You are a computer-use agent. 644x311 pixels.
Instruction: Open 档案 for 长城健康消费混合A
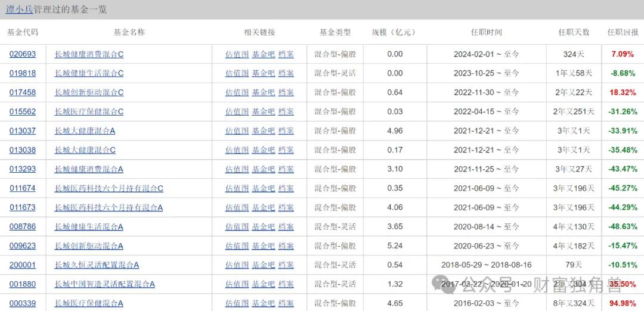[286, 169]
